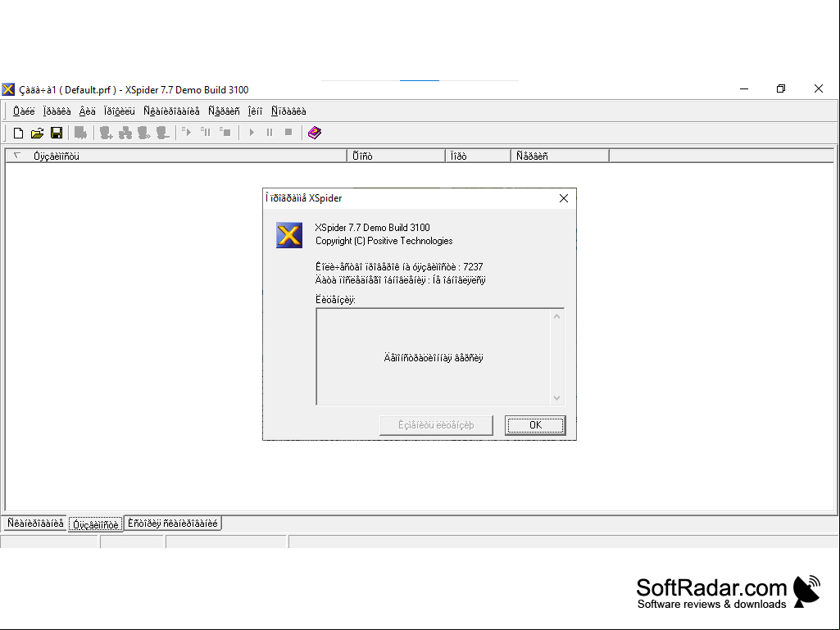Click the sort triangle in the first column header

pos(16,156)
